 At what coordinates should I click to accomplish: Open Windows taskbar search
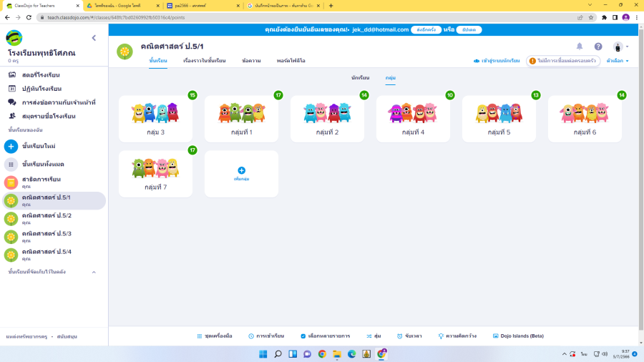278,354
